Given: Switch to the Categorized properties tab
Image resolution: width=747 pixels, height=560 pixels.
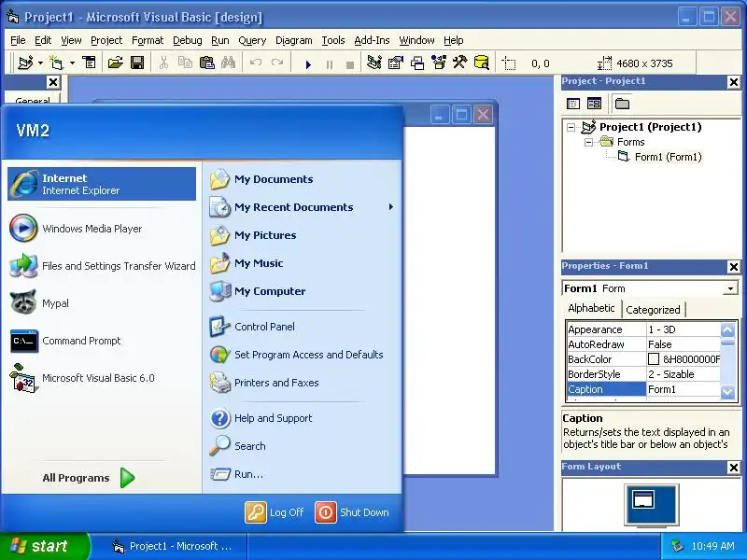Looking at the screenshot, I should pyautogui.click(x=653, y=310).
